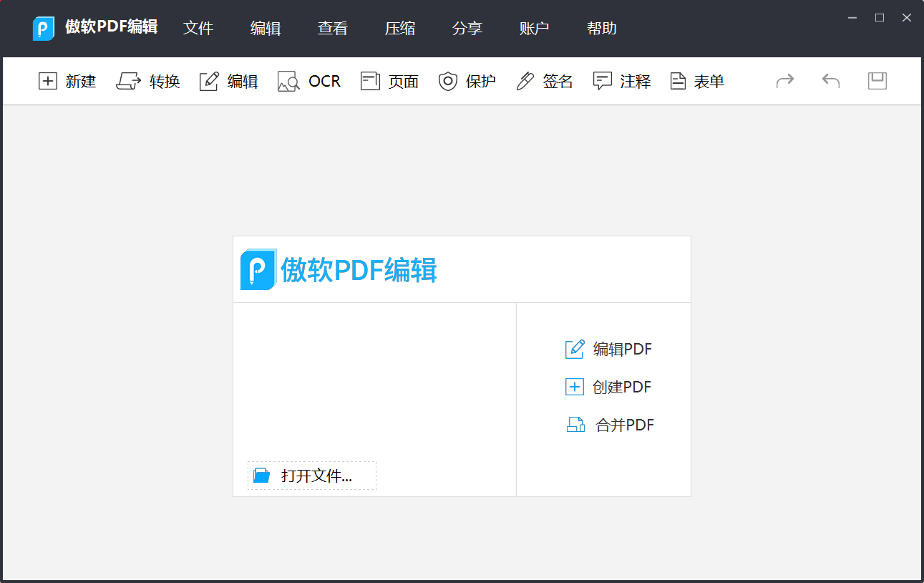Viewport: 924px width, 583px height.
Task: Open the 表单 form icon
Action: (x=678, y=81)
